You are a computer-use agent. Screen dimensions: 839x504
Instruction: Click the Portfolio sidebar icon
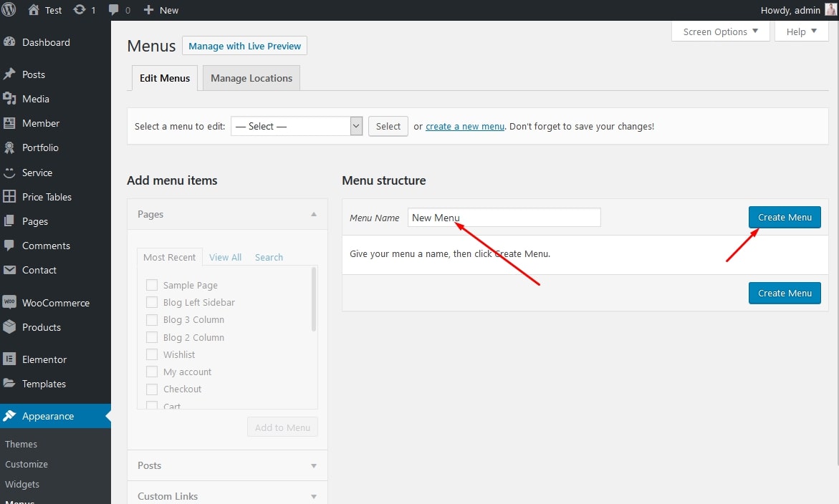pyautogui.click(x=9, y=147)
